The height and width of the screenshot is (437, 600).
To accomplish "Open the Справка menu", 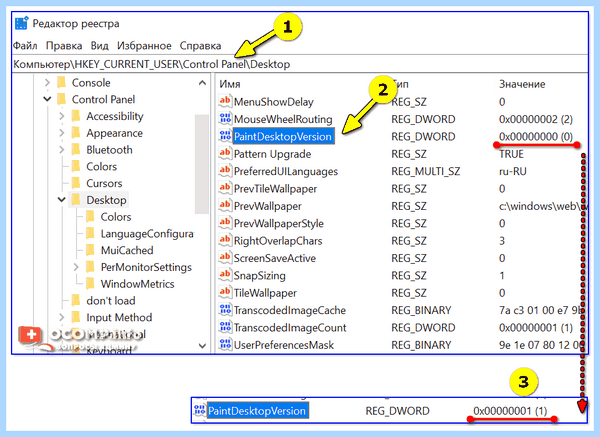I will click(x=200, y=46).
